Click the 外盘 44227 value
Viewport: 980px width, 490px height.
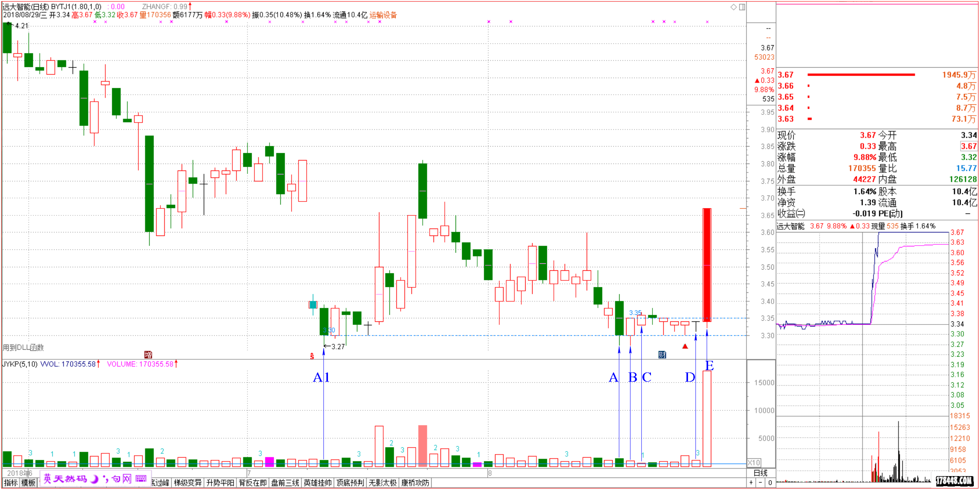point(864,179)
